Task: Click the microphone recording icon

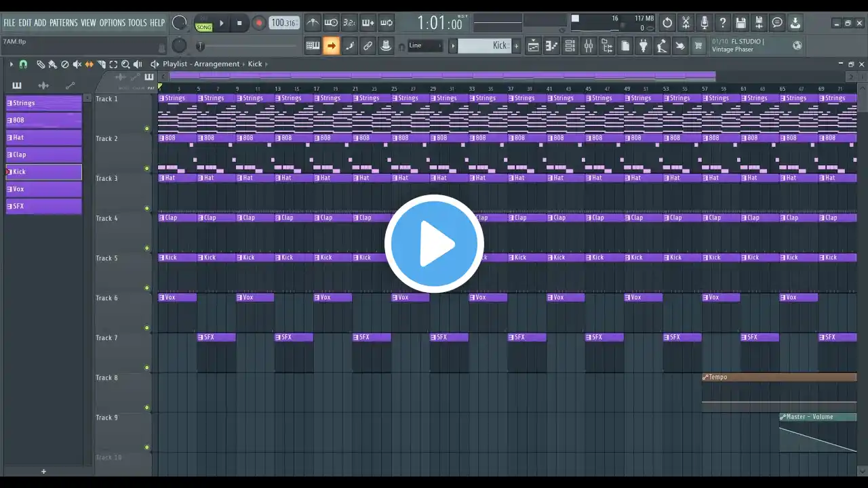Action: coord(705,23)
